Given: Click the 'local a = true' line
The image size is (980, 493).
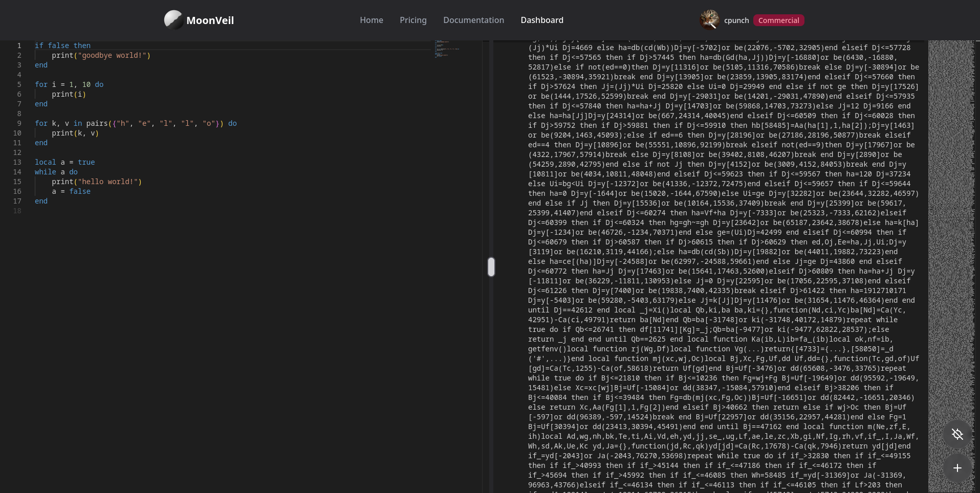Looking at the screenshot, I should [x=65, y=162].
